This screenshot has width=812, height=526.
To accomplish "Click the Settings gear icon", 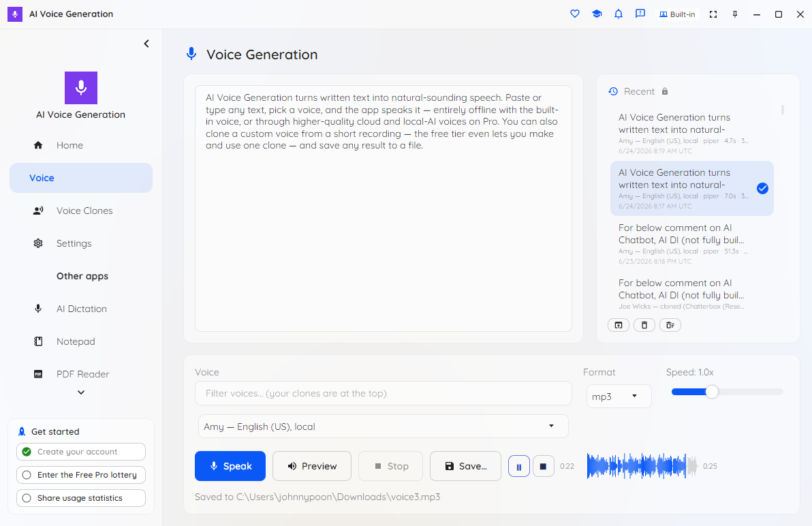I will pyautogui.click(x=37, y=243).
